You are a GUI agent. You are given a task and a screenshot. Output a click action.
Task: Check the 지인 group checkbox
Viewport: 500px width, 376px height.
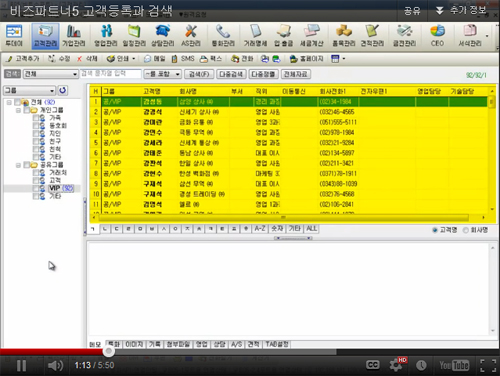coord(35,134)
